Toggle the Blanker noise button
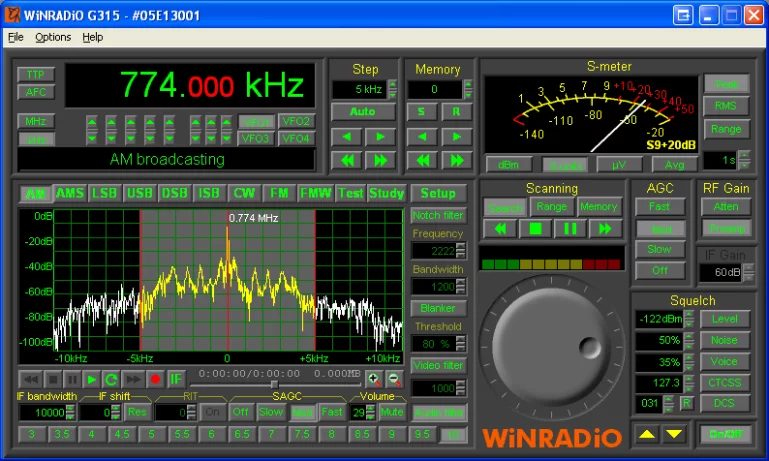Image resolution: width=769 pixels, height=461 pixels. pyautogui.click(x=437, y=308)
